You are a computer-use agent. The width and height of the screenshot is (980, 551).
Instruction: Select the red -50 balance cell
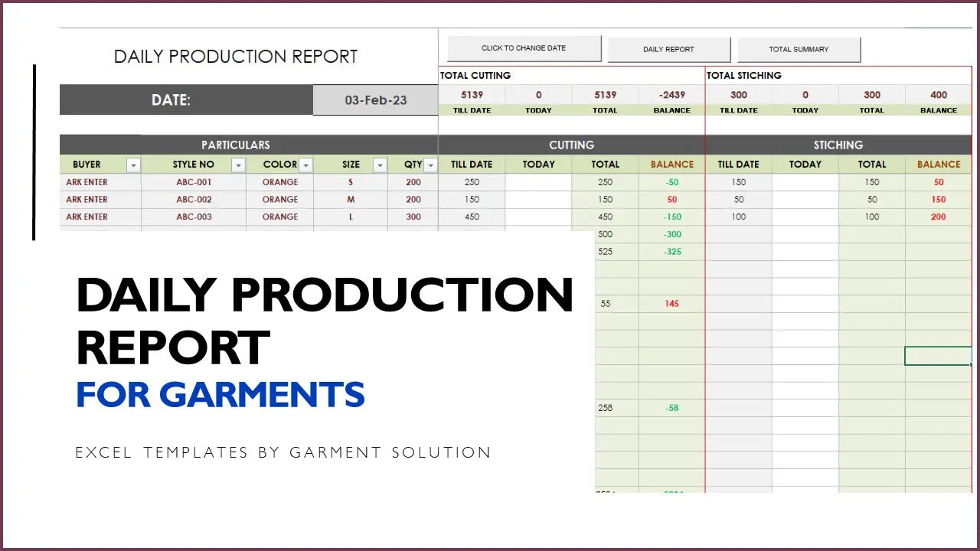click(x=671, y=181)
